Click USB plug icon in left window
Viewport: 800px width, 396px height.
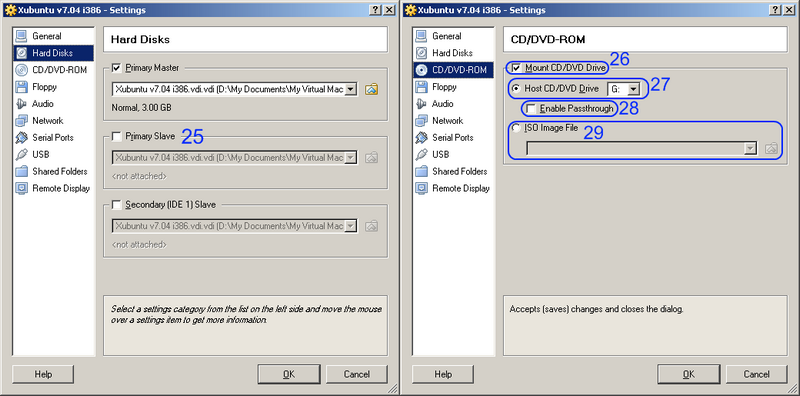pyautogui.click(x=21, y=155)
